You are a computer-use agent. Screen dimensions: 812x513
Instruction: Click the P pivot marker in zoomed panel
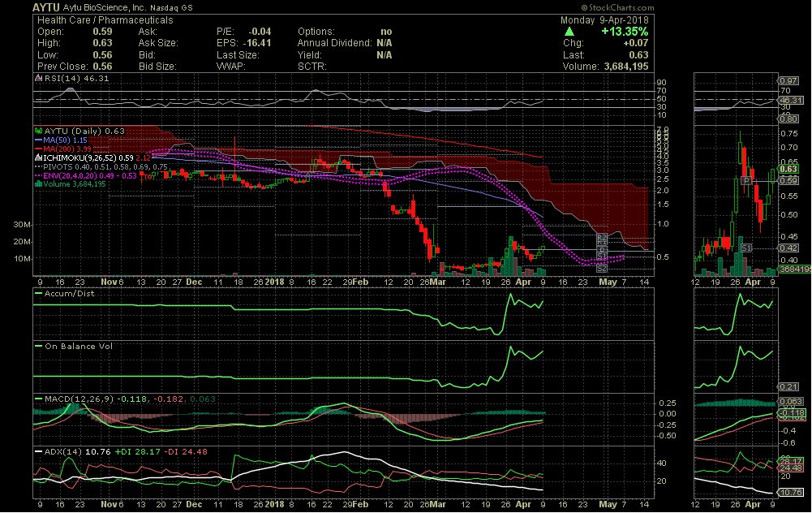[x=746, y=180]
